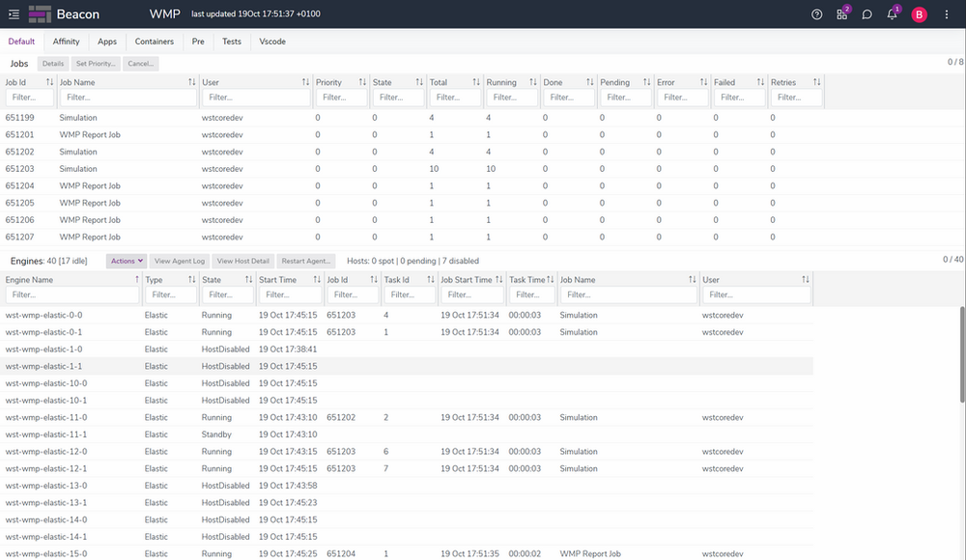Sort jobs by Priority column
This screenshot has width=966, height=560.
coord(362,82)
